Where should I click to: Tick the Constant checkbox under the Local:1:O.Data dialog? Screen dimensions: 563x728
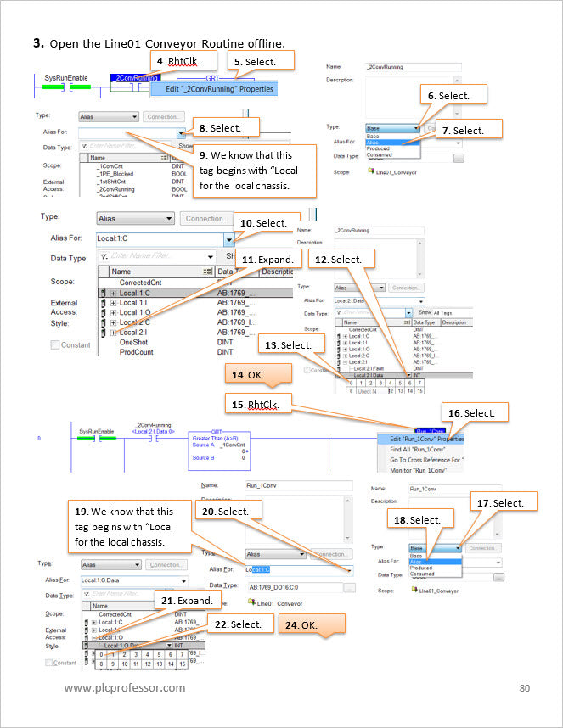(x=48, y=663)
